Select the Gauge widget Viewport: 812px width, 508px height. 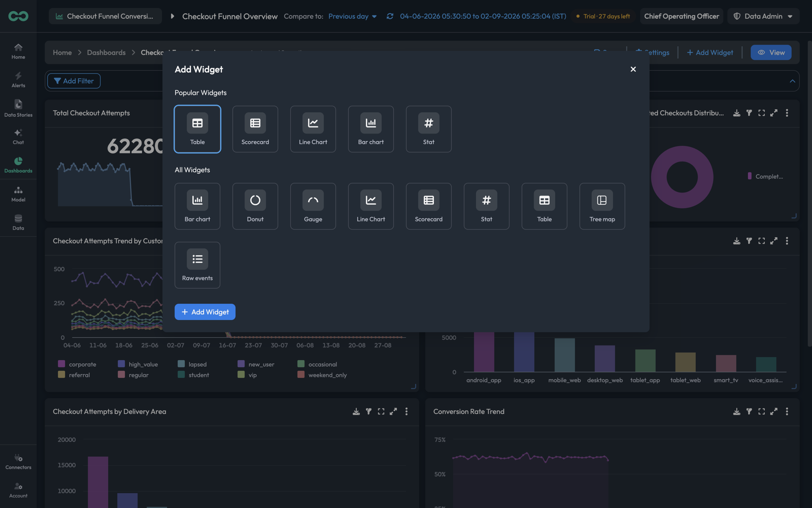(313, 206)
